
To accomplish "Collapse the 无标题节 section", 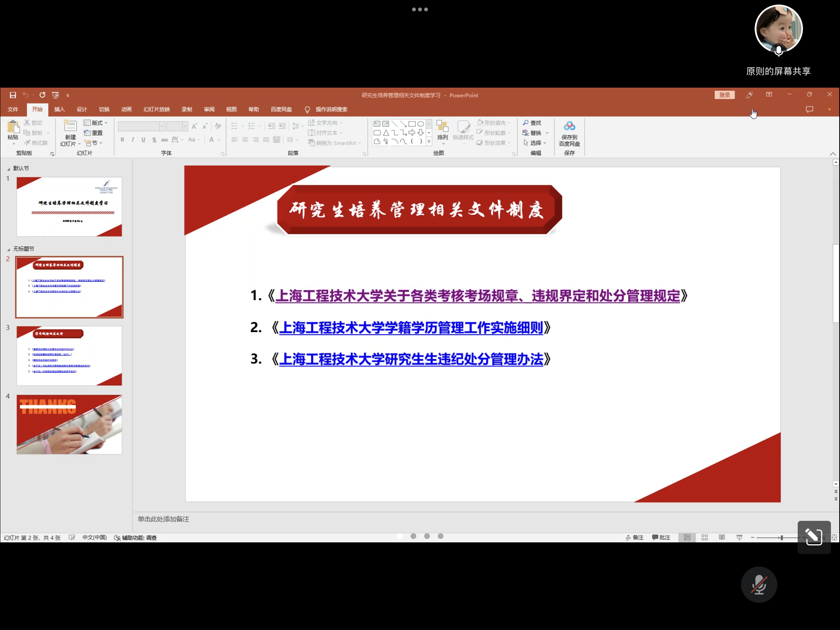I will point(9,250).
